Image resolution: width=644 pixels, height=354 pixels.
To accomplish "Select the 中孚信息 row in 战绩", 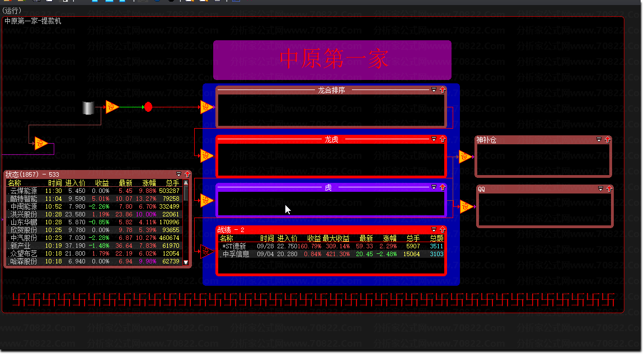I will click(x=331, y=254).
